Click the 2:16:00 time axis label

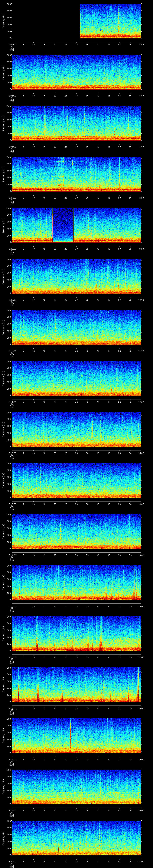(12, 657)
